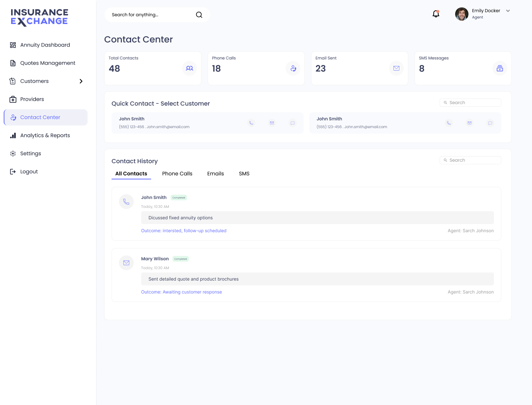Open Annuity Dashboard menu item

click(46, 45)
